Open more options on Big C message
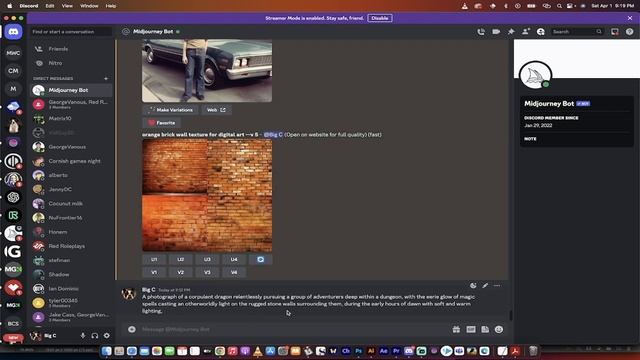The image size is (640, 360). (x=497, y=286)
